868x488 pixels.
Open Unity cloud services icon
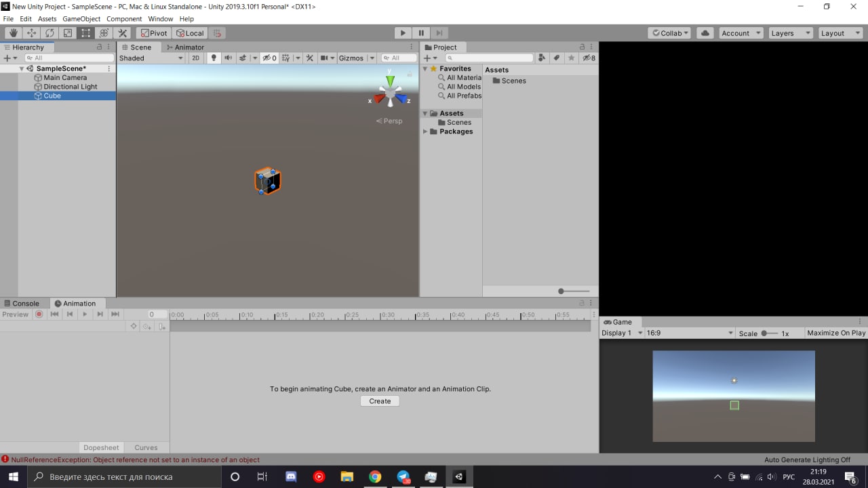point(705,33)
